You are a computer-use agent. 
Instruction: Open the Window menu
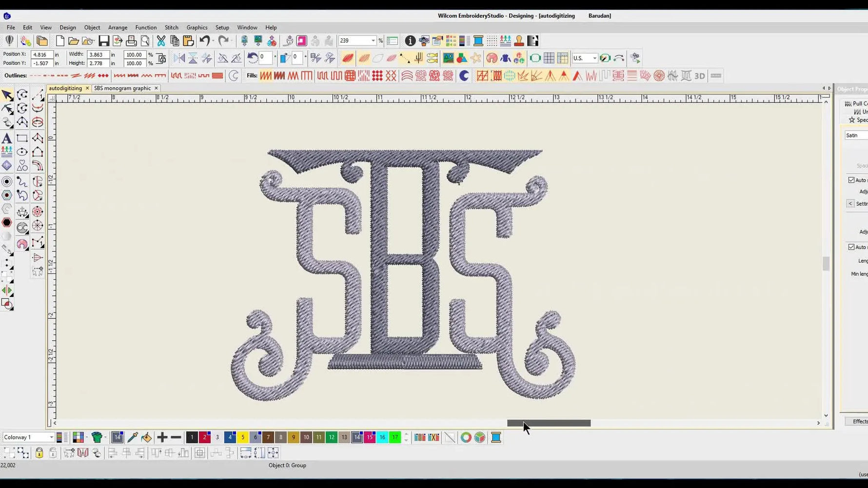tap(247, 28)
